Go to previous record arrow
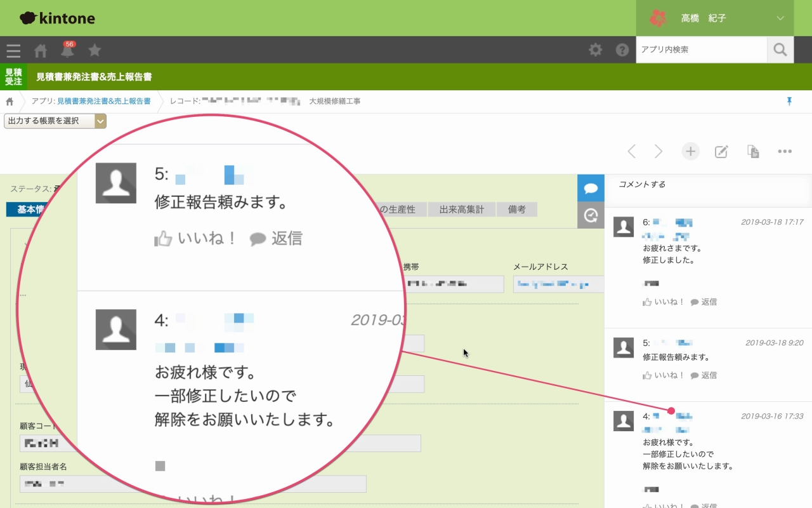 point(631,151)
